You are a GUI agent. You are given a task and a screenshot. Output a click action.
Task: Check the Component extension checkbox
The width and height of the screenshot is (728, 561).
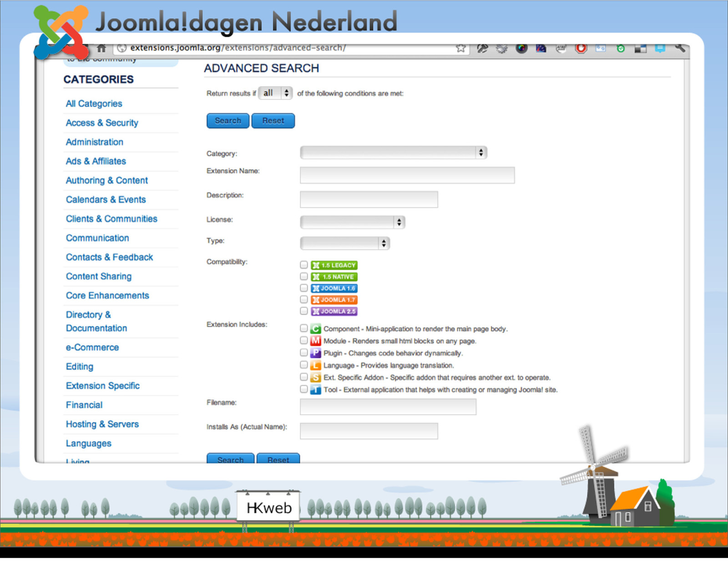click(x=304, y=328)
